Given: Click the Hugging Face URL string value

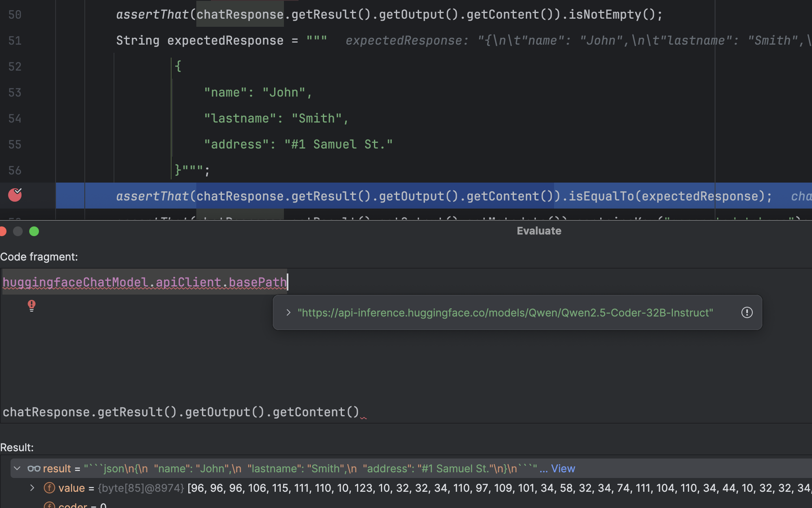Looking at the screenshot, I should [505, 312].
